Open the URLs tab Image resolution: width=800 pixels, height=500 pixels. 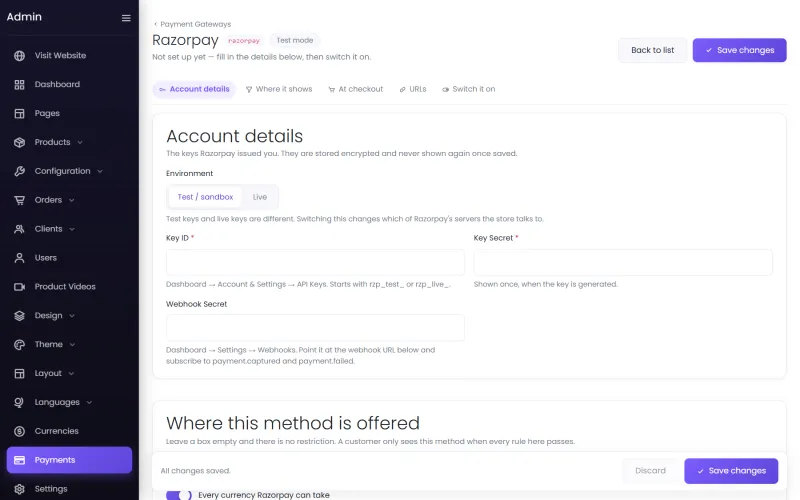click(413, 89)
